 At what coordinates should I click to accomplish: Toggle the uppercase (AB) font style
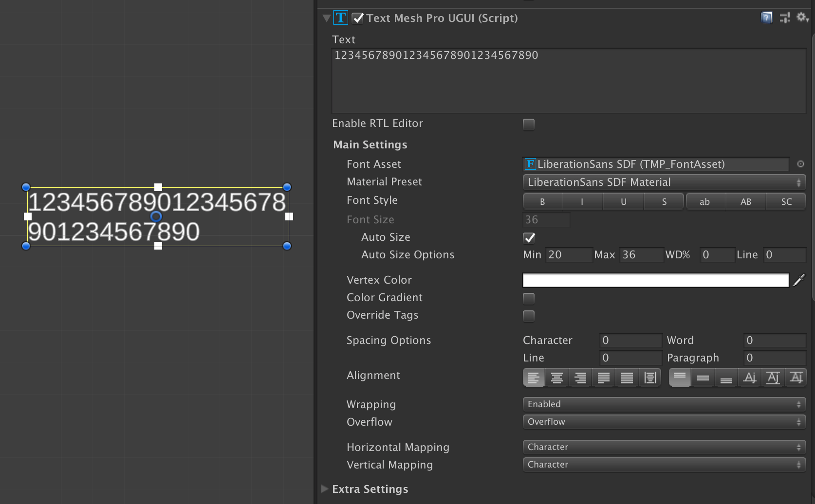pyautogui.click(x=746, y=201)
